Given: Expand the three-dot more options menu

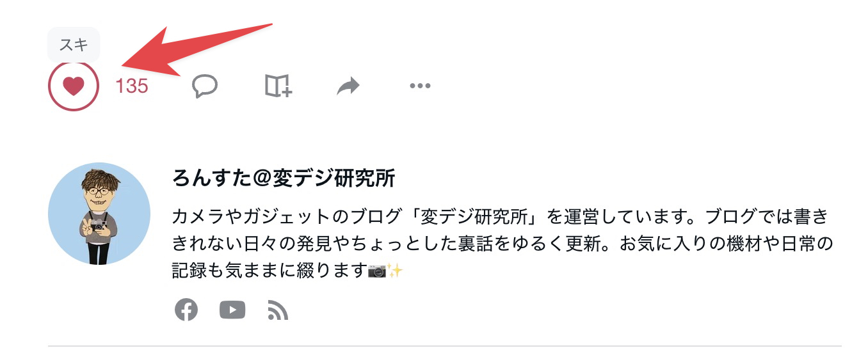Looking at the screenshot, I should (x=420, y=86).
